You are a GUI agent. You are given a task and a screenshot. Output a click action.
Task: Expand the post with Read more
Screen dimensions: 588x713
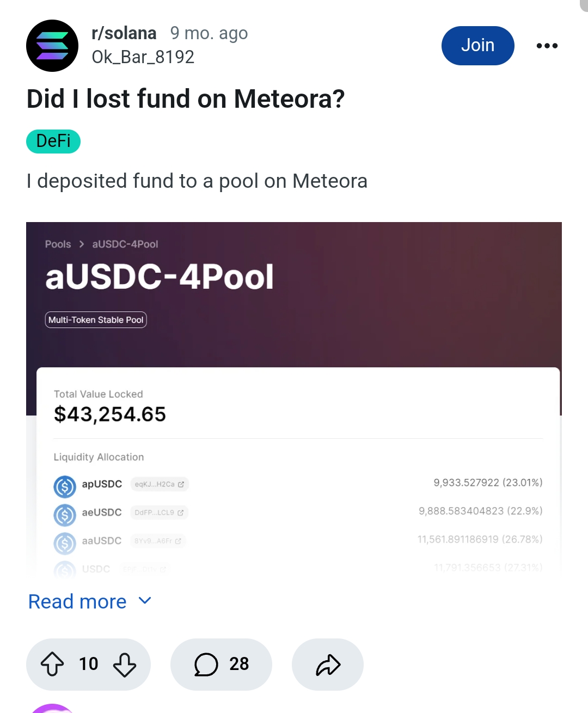point(77,601)
